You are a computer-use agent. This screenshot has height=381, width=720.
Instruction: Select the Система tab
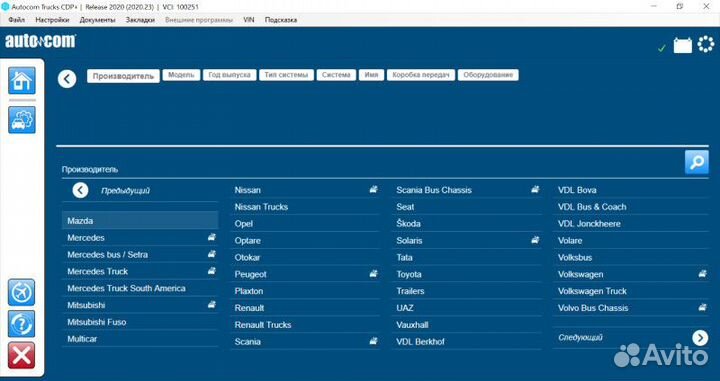click(336, 75)
